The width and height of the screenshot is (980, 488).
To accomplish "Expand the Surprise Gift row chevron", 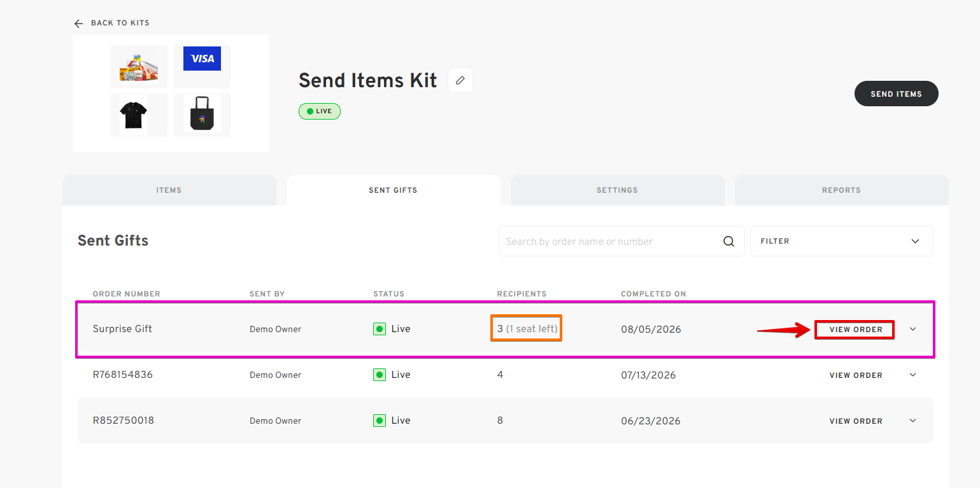I will (913, 329).
